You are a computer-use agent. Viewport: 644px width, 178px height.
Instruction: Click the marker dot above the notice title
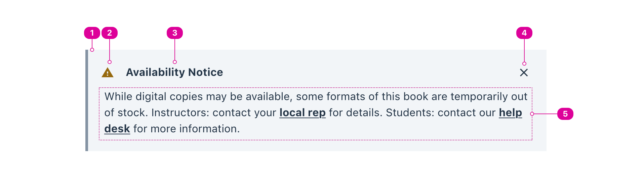(x=175, y=62)
